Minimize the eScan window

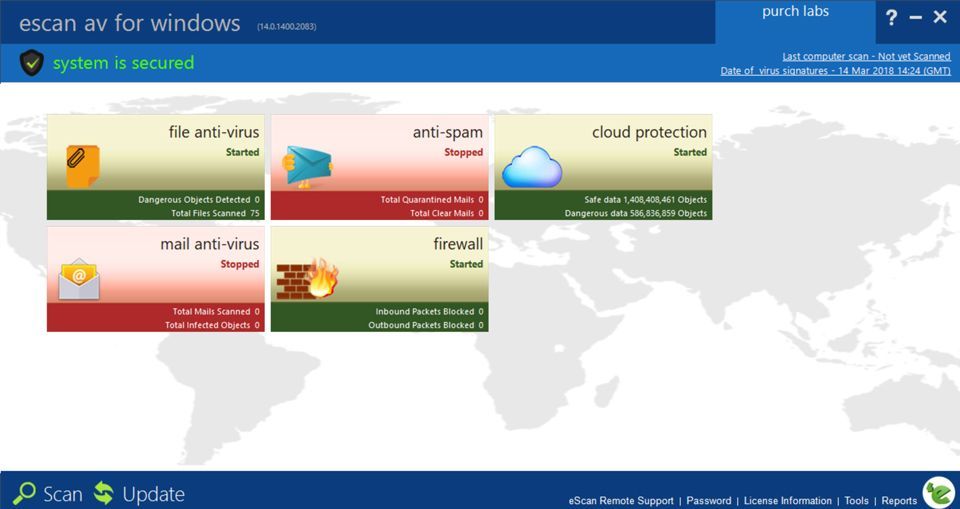916,18
